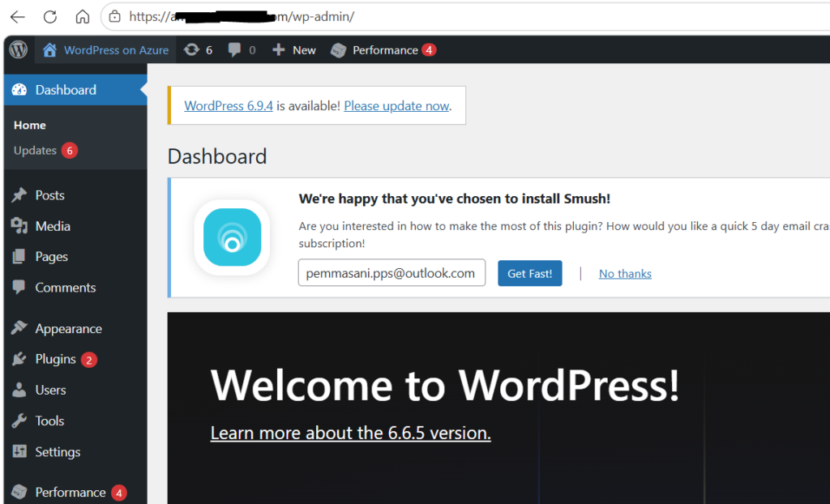This screenshot has height=504, width=830.
Task: Click the Dashboard gauge icon in sidebar
Action: tap(19, 89)
